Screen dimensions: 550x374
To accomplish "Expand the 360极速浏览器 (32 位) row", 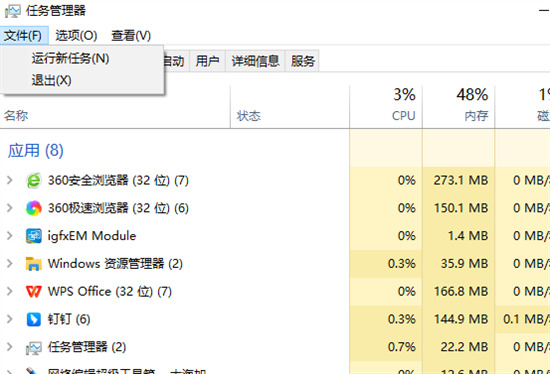I will (x=10, y=208).
